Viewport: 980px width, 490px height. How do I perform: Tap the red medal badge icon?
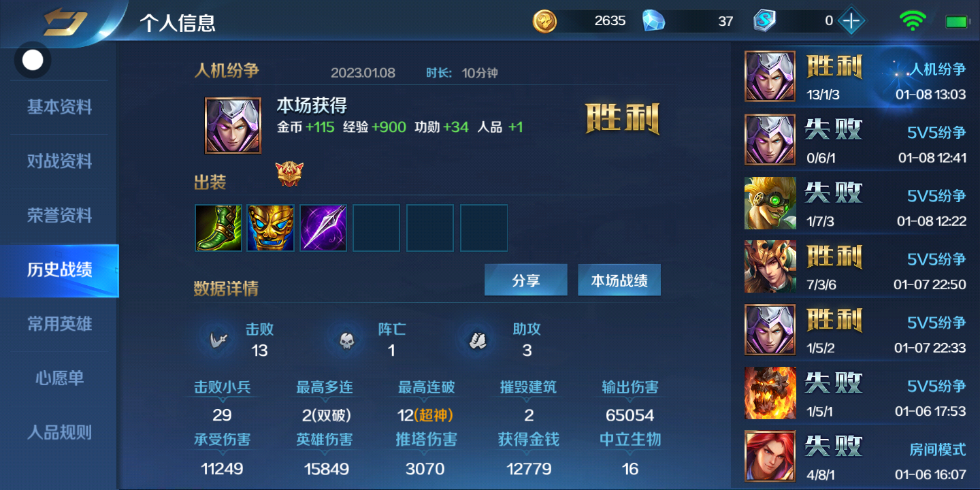coord(289,174)
